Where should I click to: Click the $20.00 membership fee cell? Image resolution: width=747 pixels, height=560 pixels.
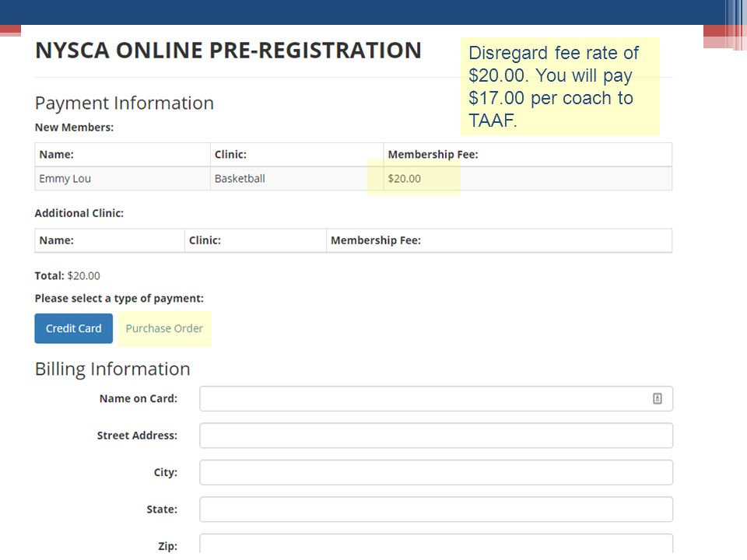pyautogui.click(x=528, y=179)
